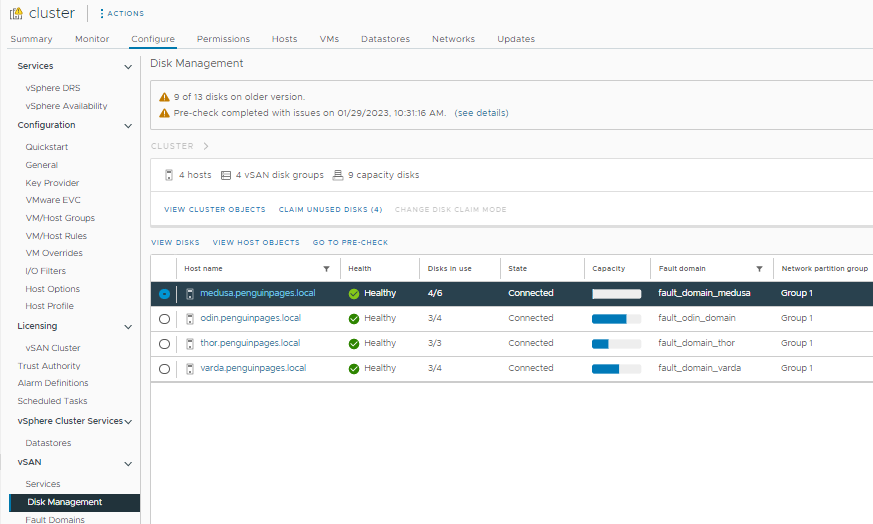This screenshot has height=524, width=873.
Task: Click the cluster icon beside the title
Action: click(17, 13)
